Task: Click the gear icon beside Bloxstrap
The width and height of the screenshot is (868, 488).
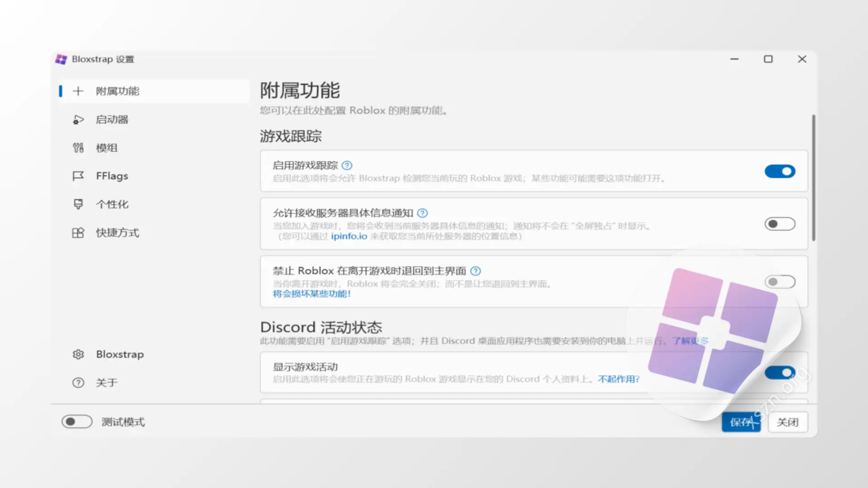Action: [78, 354]
